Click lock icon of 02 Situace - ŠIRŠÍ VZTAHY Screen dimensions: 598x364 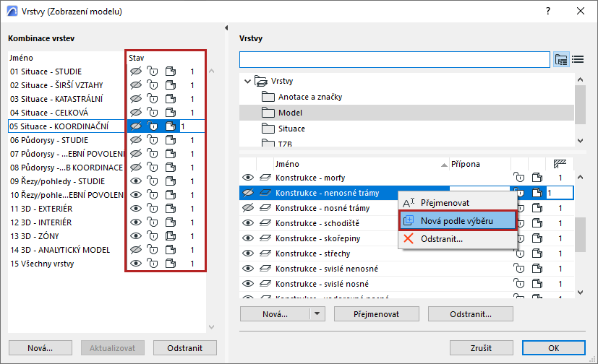[x=153, y=85]
